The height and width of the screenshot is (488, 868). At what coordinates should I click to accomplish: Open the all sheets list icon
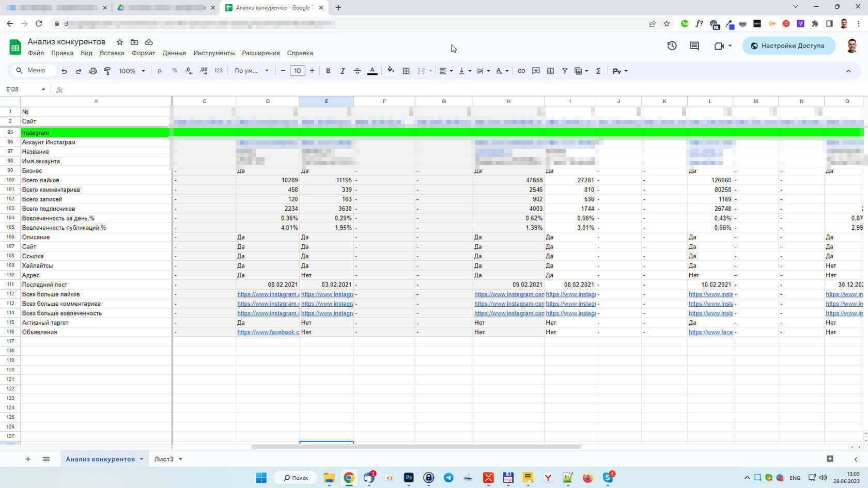point(46,459)
